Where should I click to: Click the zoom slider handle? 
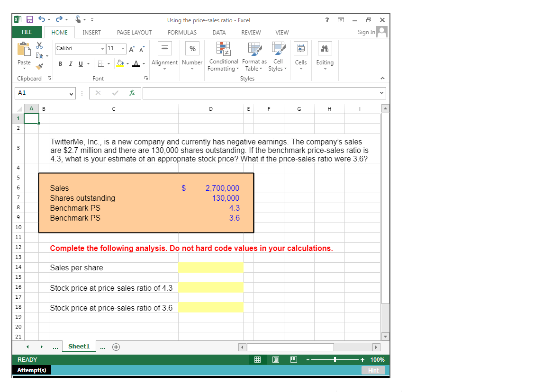coord(335,360)
